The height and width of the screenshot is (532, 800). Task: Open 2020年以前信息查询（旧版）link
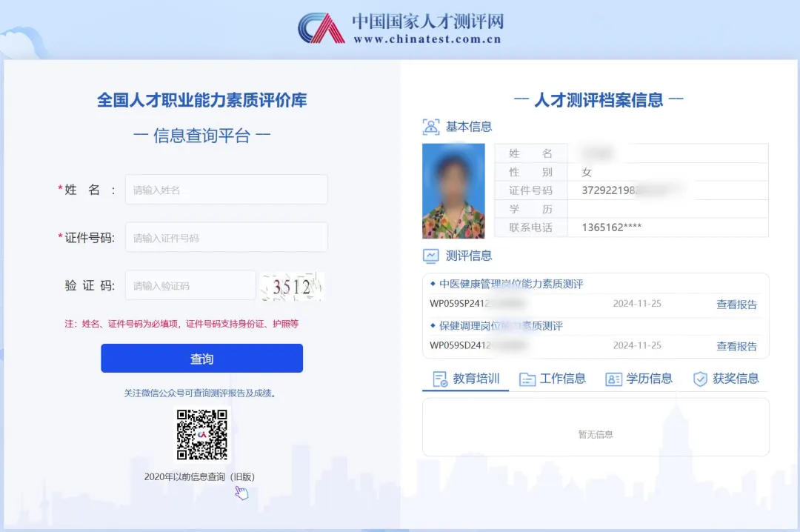tap(200, 476)
